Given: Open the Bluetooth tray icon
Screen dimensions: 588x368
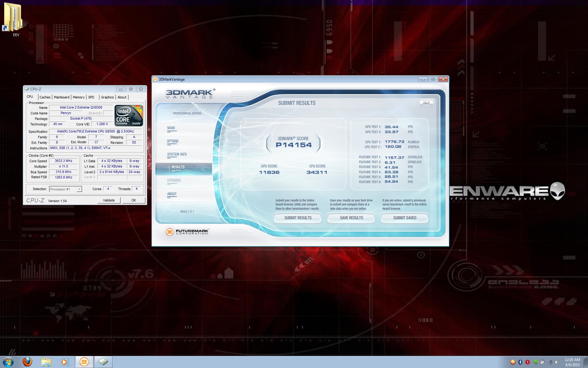Looking at the screenshot, I should [x=520, y=362].
